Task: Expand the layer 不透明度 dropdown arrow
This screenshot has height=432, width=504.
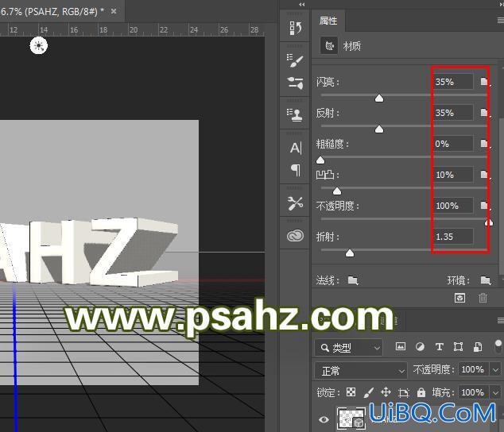Action: [x=495, y=370]
